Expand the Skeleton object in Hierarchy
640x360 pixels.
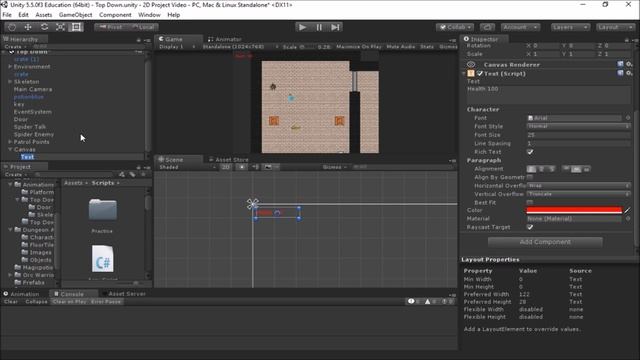[10, 82]
